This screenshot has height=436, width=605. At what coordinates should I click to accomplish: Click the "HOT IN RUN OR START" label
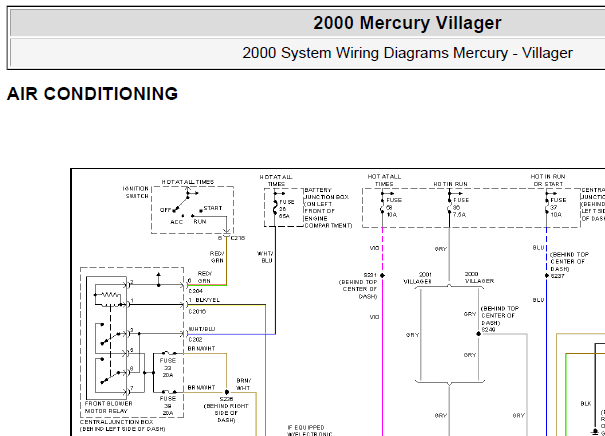pyautogui.click(x=548, y=180)
